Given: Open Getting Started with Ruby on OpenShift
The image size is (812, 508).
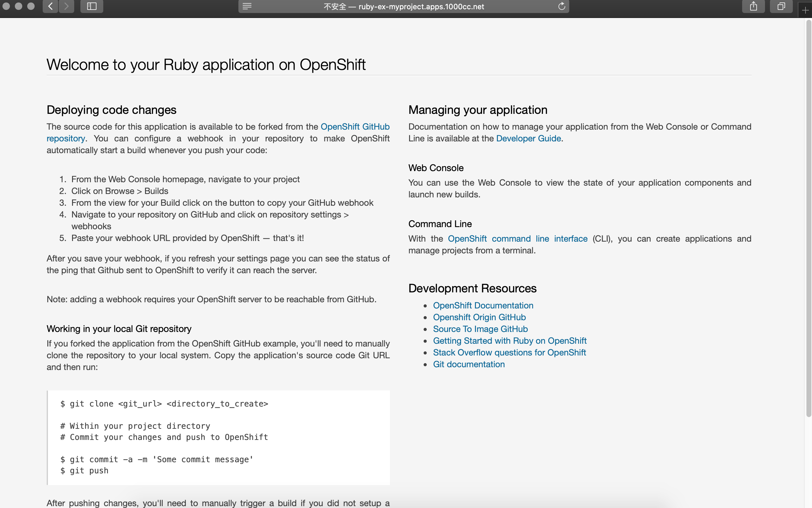Looking at the screenshot, I should click(x=510, y=341).
